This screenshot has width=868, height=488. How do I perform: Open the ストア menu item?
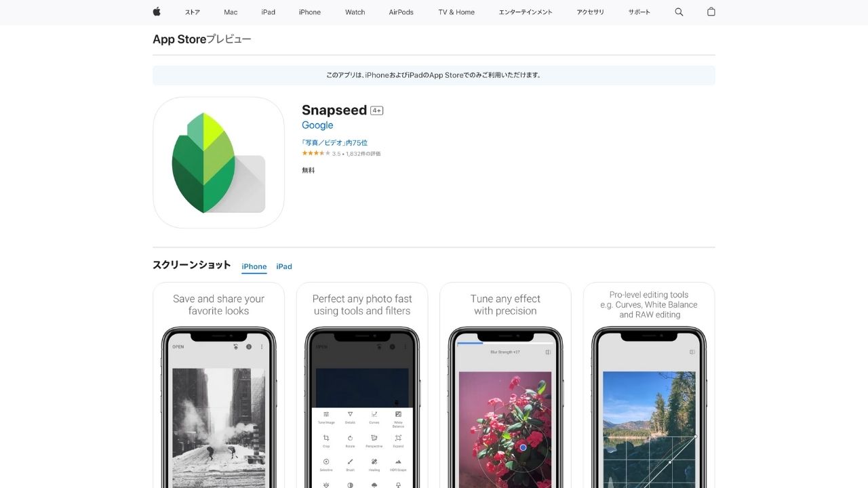pos(193,12)
